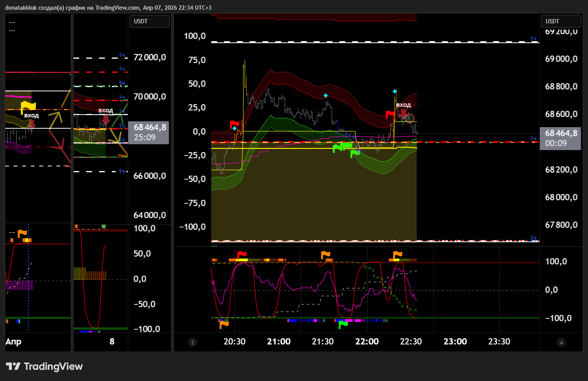Open the TradingView.com link in the header text
The height and width of the screenshot is (381, 588).
[118, 8]
